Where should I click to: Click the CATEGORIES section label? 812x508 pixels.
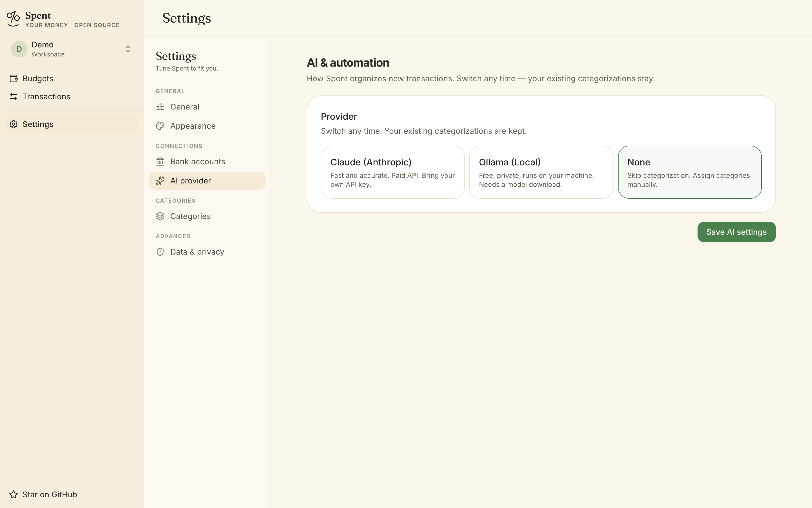[175, 201]
